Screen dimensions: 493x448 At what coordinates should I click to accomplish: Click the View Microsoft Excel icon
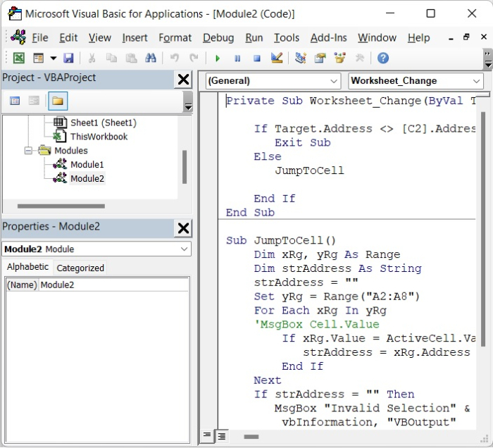[19, 58]
